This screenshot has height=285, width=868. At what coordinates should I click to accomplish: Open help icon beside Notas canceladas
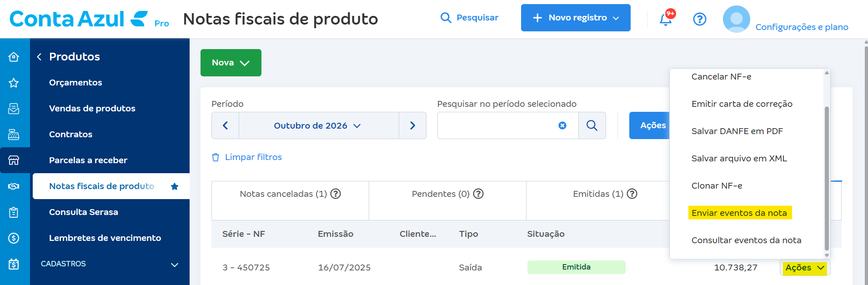pyautogui.click(x=336, y=194)
